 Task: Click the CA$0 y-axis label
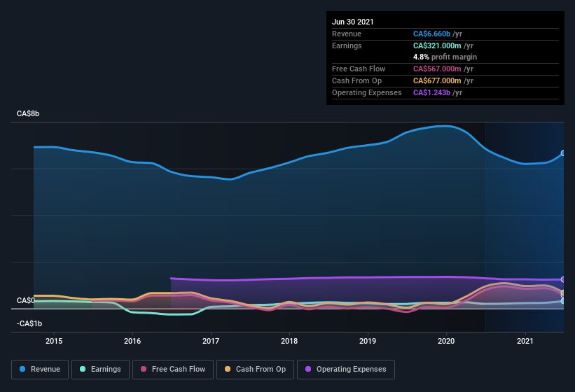click(26, 300)
